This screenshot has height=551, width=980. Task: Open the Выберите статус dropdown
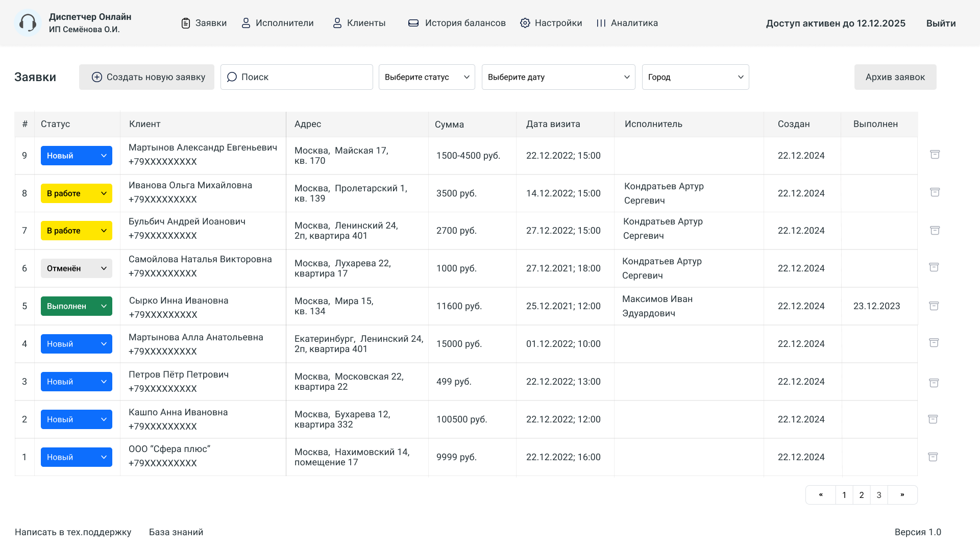[427, 77]
